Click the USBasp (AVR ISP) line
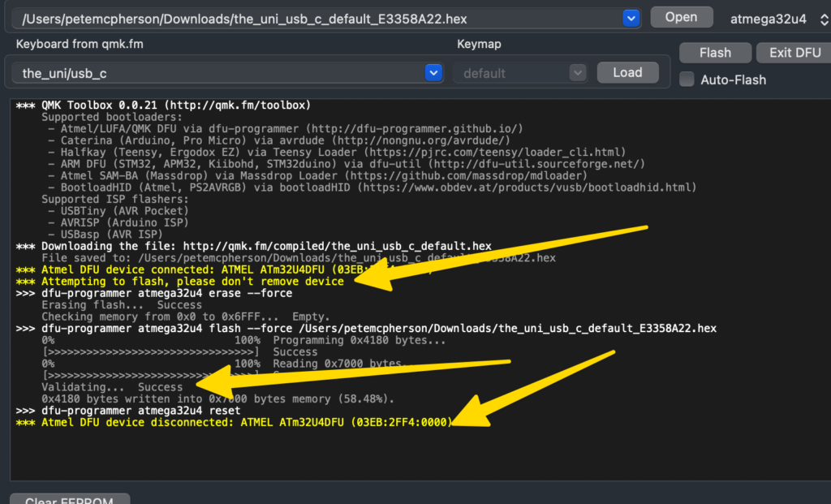 [x=105, y=235]
